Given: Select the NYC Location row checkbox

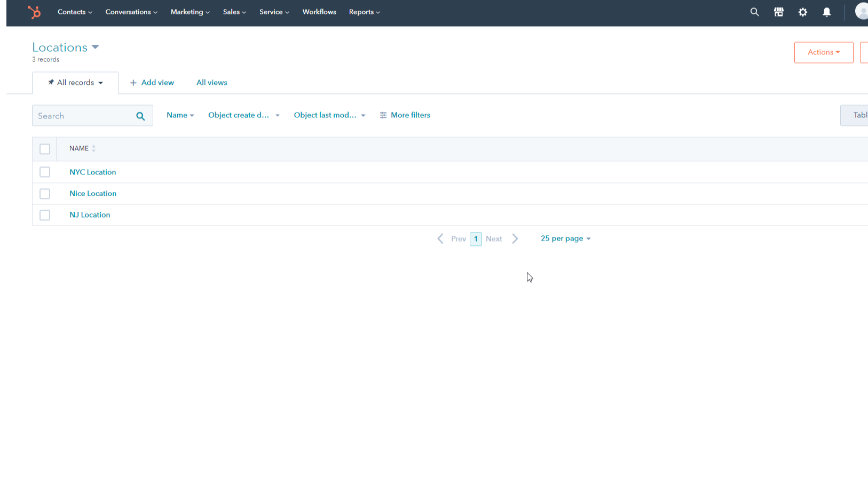Looking at the screenshot, I should pos(45,172).
